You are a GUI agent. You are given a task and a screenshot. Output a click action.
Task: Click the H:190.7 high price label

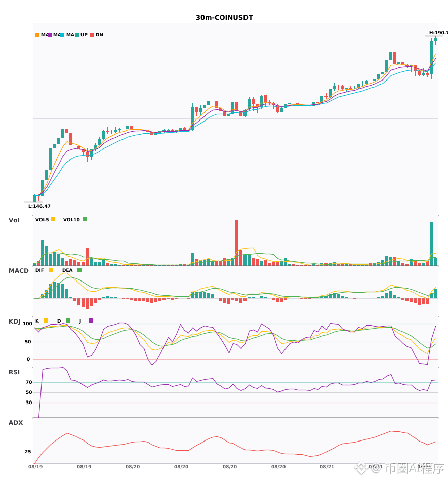438,33
